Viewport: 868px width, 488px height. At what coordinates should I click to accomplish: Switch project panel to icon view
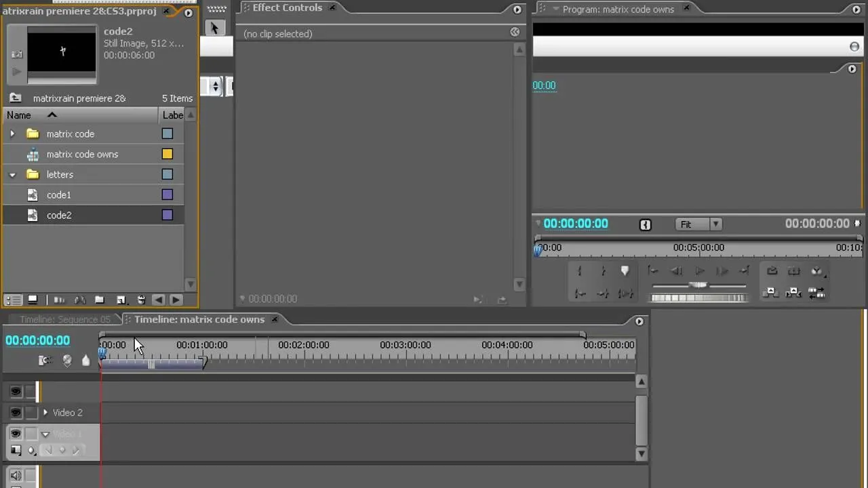[x=32, y=300]
